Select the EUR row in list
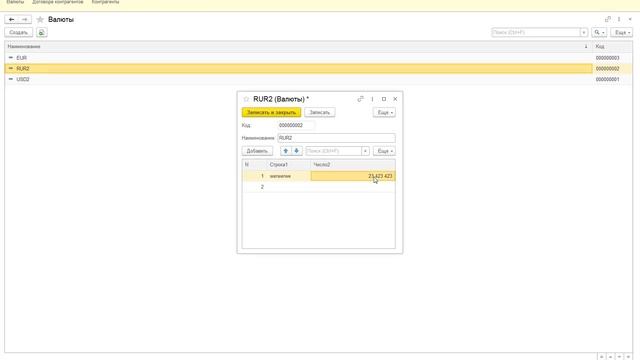 (x=298, y=58)
